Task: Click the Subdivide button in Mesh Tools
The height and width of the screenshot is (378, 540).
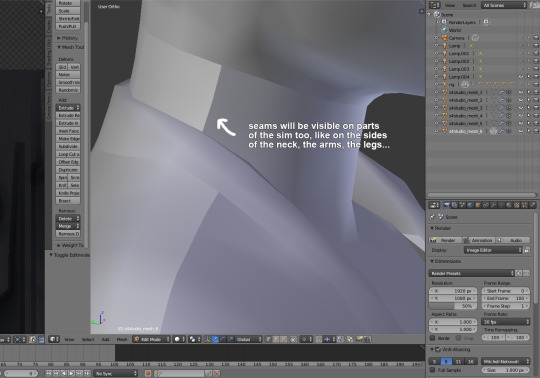Action: (68, 146)
